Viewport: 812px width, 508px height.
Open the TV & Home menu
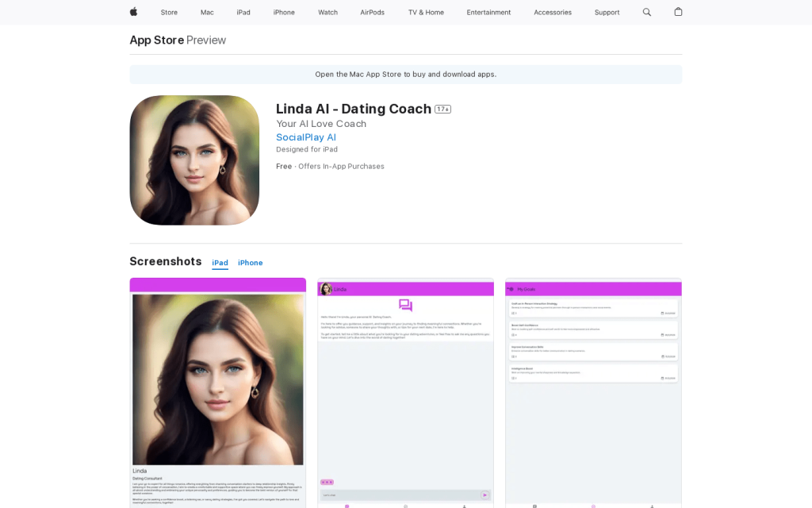click(426, 13)
